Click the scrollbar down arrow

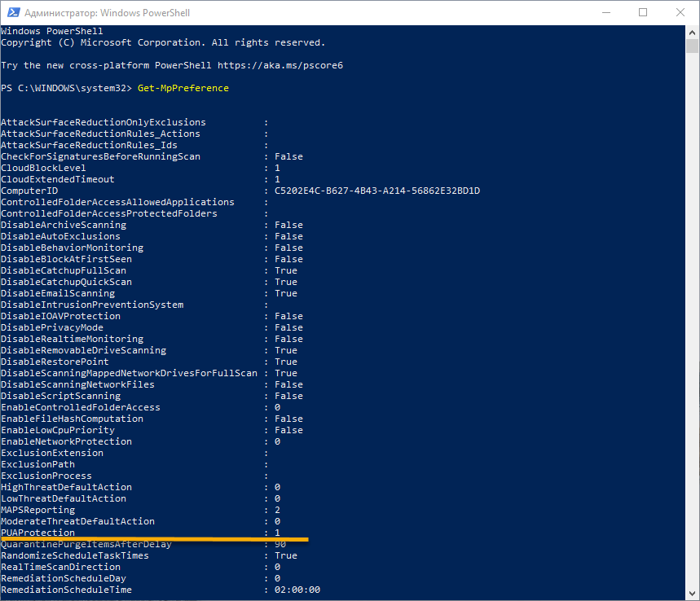[x=693, y=594]
